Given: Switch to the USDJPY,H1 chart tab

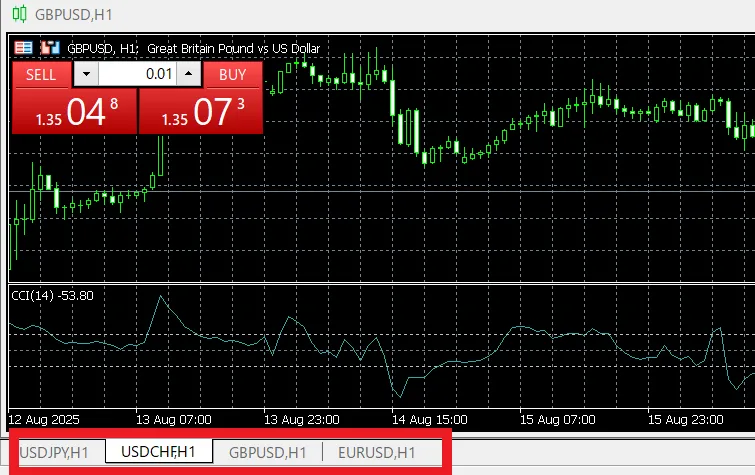Looking at the screenshot, I should 55,452.
